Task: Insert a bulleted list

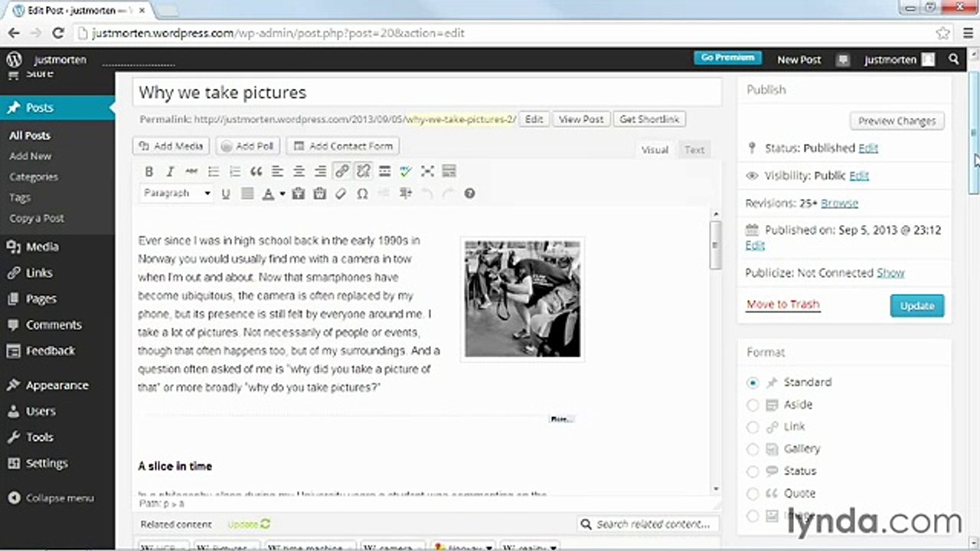Action: (214, 171)
